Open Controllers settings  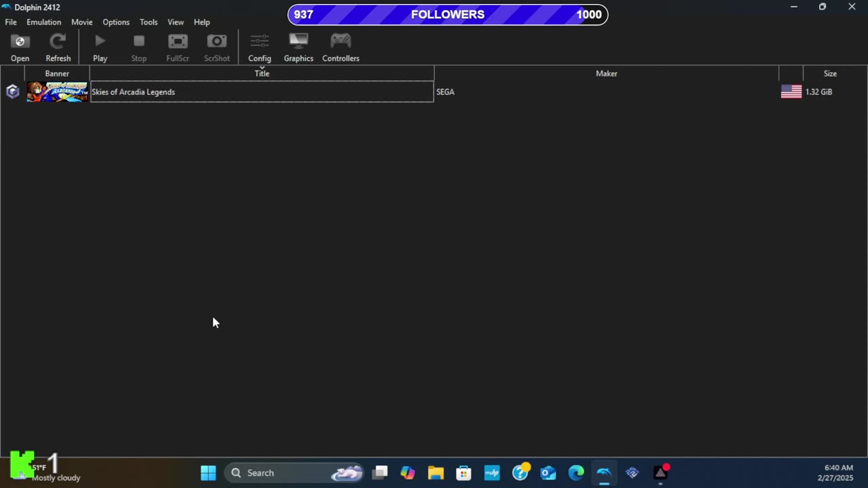pos(340,48)
